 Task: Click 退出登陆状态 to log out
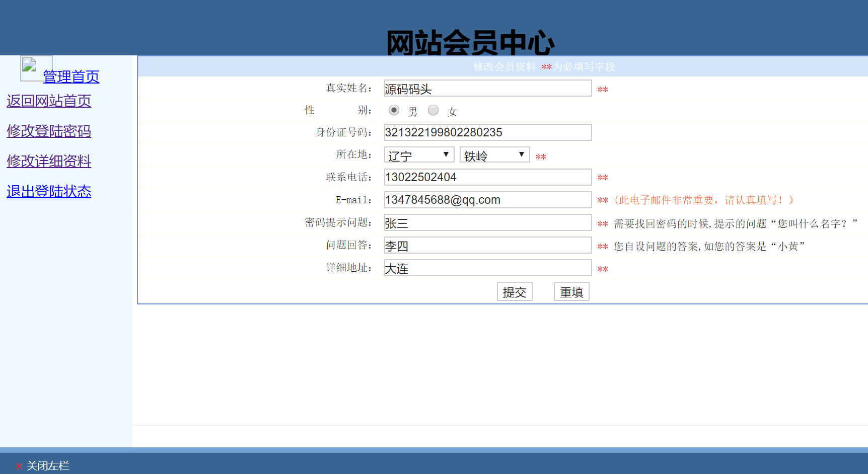pyautogui.click(x=49, y=192)
